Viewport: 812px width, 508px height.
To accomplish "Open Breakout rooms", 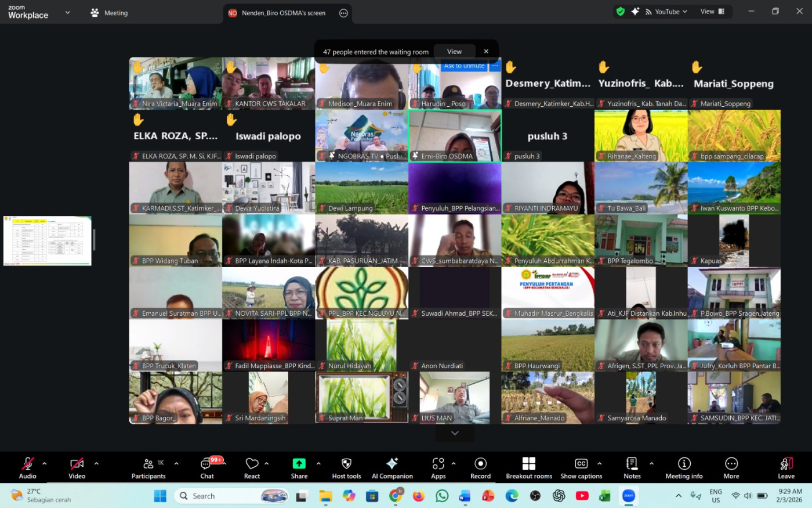I will pyautogui.click(x=528, y=467).
